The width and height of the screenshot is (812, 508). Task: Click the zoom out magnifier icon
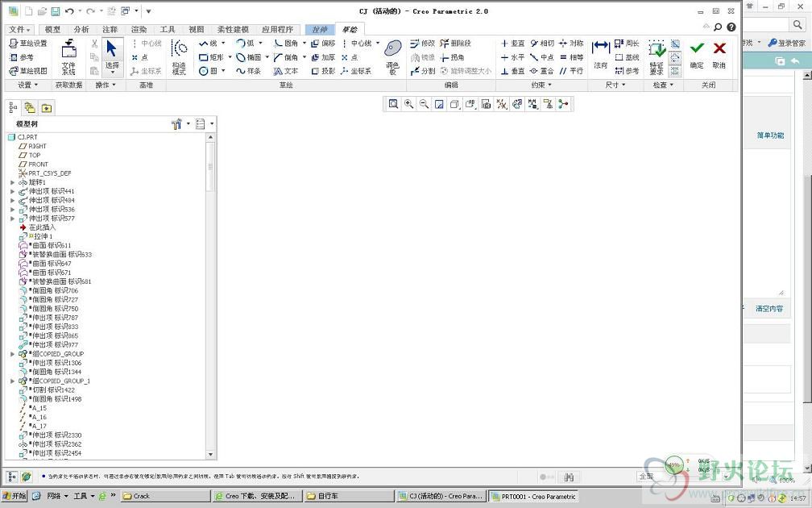click(x=424, y=104)
